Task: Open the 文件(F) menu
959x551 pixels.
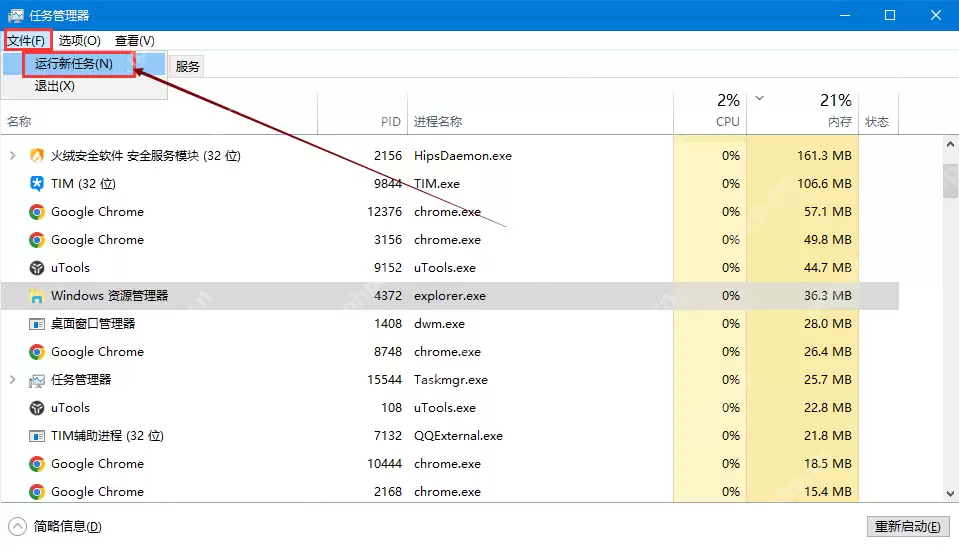Action: [x=27, y=40]
